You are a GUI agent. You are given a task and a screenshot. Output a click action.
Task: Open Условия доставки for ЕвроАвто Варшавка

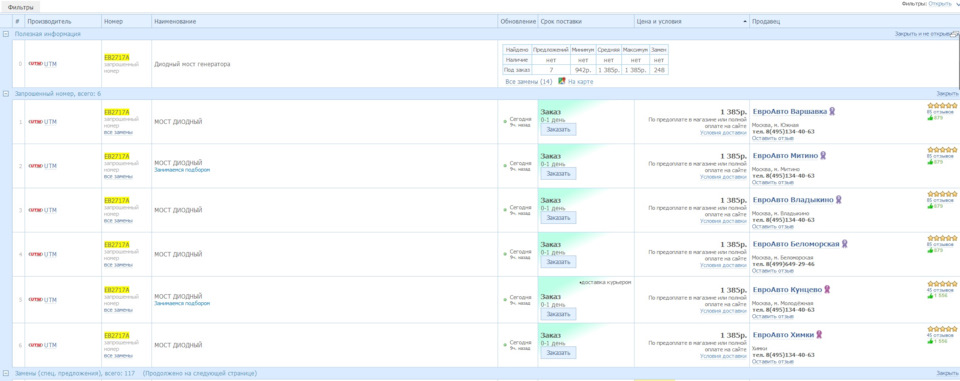tap(723, 132)
